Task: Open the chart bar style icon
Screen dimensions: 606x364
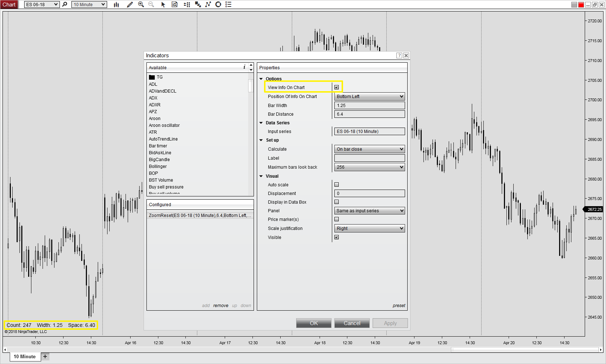Action: (x=116, y=5)
